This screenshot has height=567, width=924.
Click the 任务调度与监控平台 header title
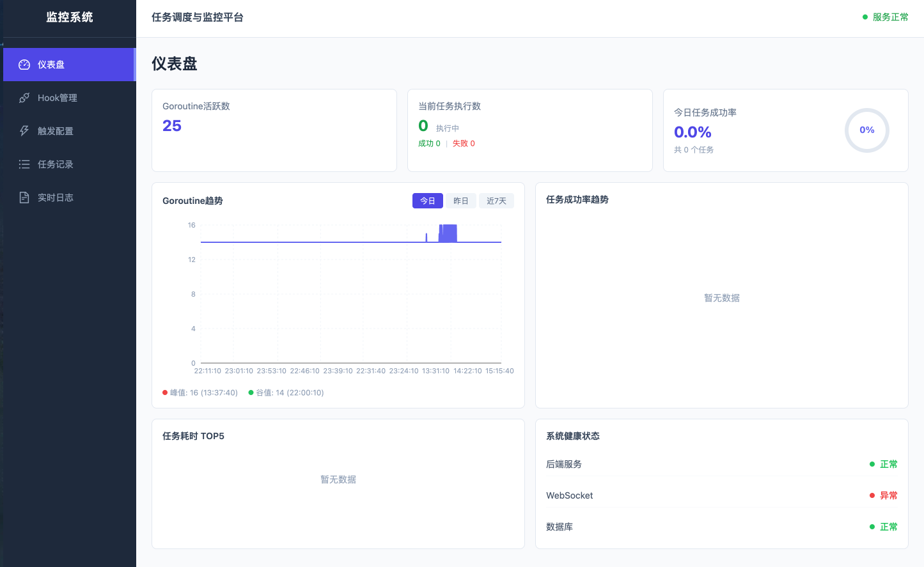pos(198,17)
